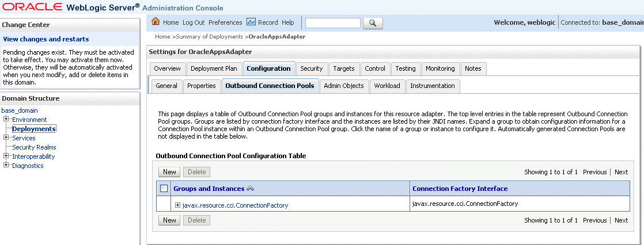Switch to the Security tab

pyautogui.click(x=311, y=68)
